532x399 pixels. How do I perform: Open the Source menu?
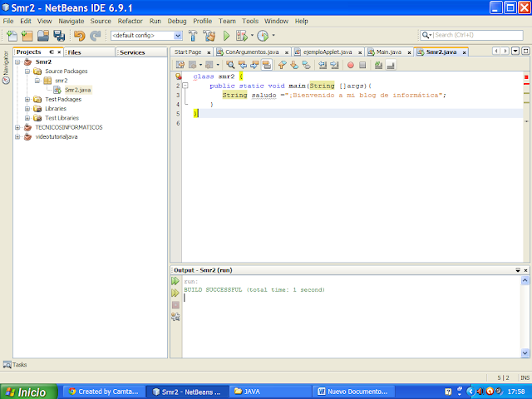click(101, 21)
